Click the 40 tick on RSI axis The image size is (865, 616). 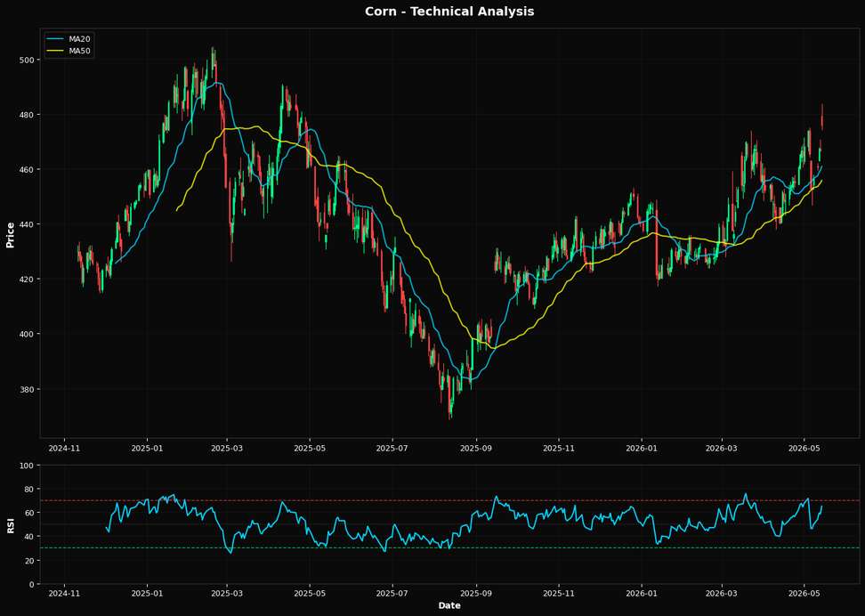[x=30, y=537]
